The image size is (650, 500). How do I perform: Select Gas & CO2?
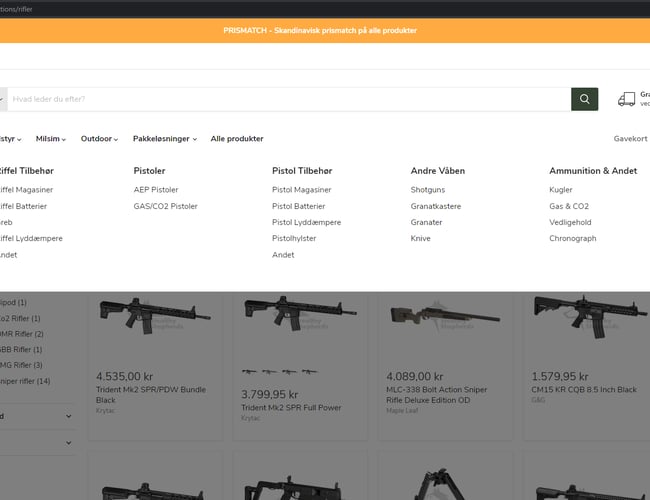pos(569,206)
